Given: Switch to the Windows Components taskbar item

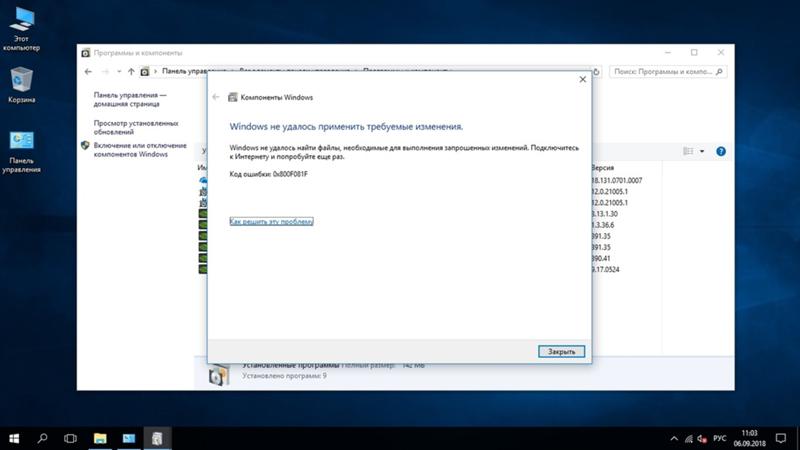Looking at the screenshot, I should pos(157,438).
